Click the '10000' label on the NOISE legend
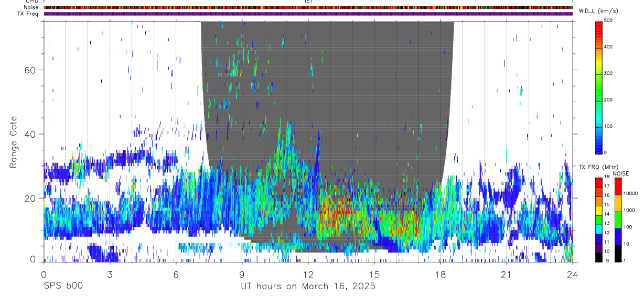 630,193
